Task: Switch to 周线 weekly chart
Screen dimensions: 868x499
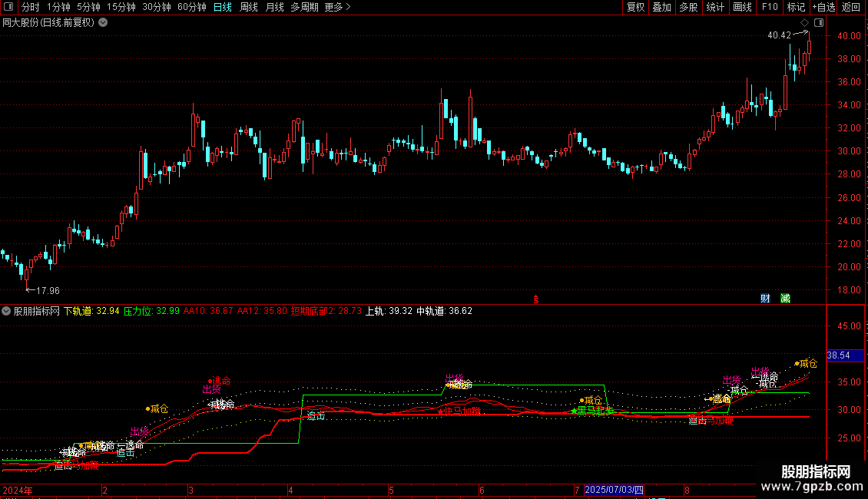Action: [249, 7]
